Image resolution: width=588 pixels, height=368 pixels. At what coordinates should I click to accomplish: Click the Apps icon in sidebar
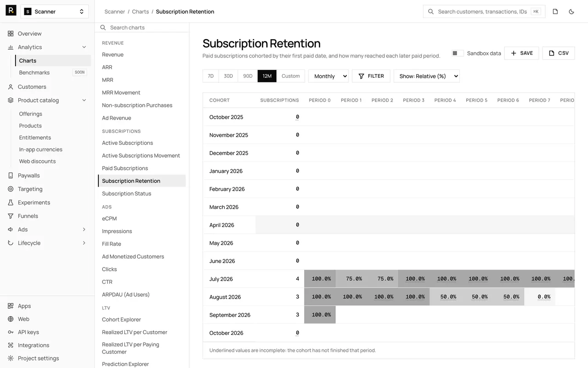tap(11, 306)
